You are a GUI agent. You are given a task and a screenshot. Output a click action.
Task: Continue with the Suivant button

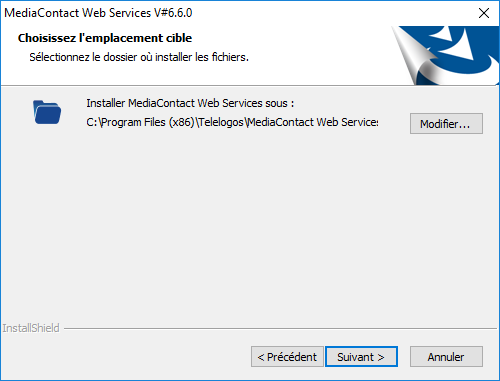(361, 357)
